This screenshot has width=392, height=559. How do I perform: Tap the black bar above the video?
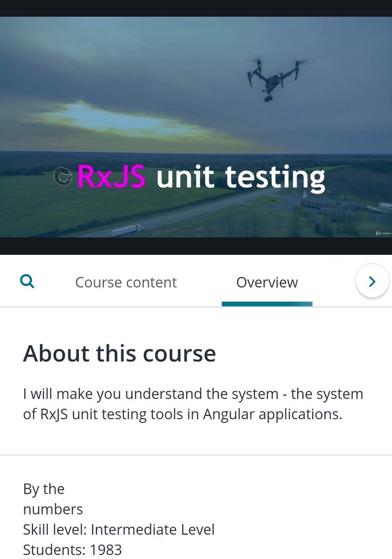coord(196,8)
